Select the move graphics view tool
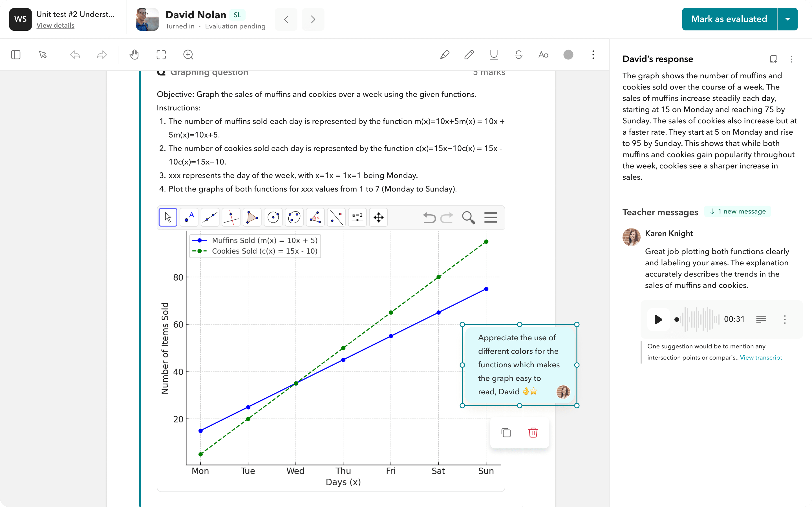The width and height of the screenshot is (812, 507). 378,217
